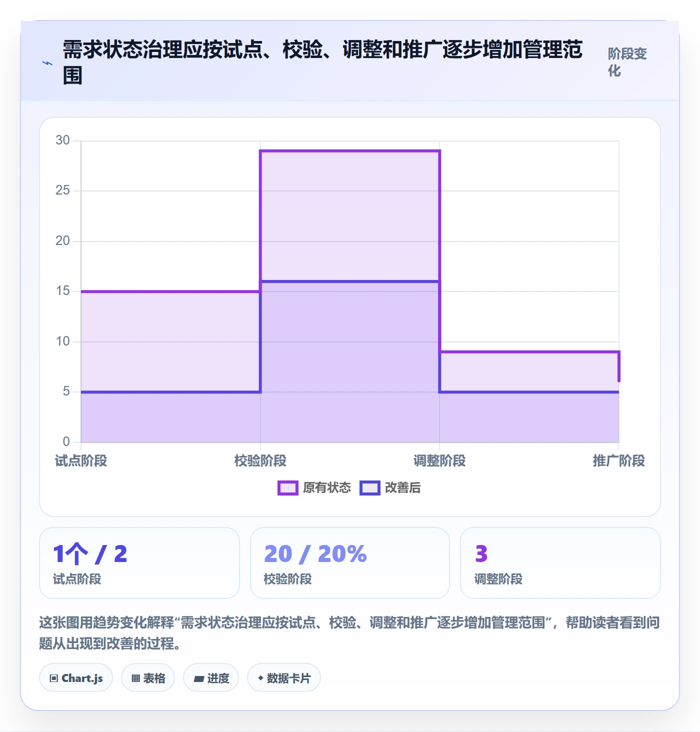
Task: Click the y-axis value 30
Action: [x=62, y=140]
